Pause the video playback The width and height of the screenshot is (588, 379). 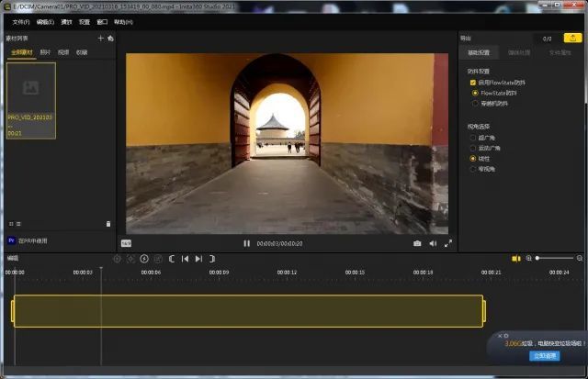(246, 243)
